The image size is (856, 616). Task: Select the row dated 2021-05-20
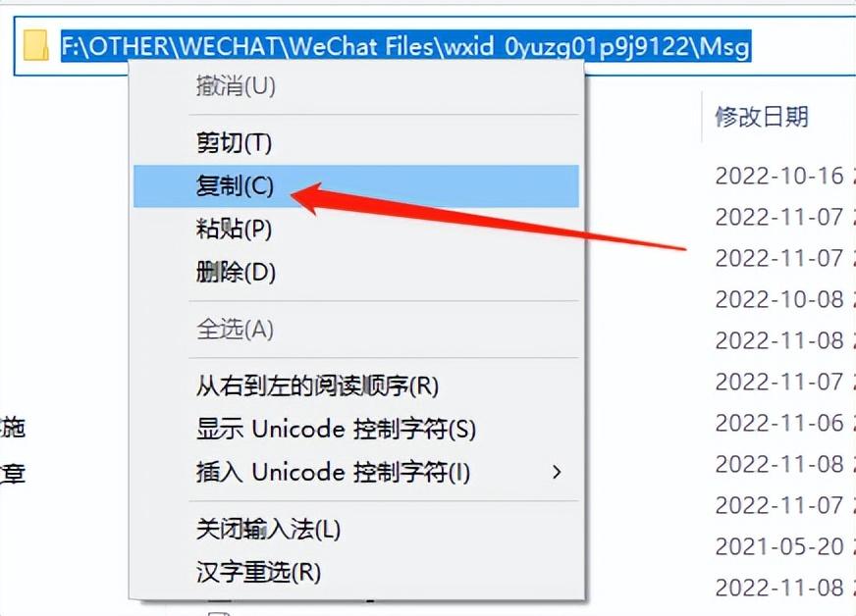click(779, 546)
